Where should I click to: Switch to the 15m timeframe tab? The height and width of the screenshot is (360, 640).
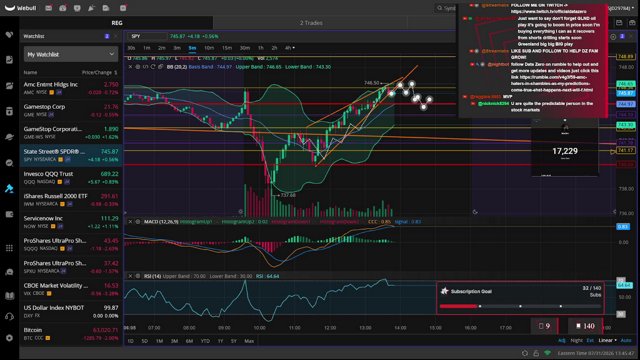[x=227, y=48]
